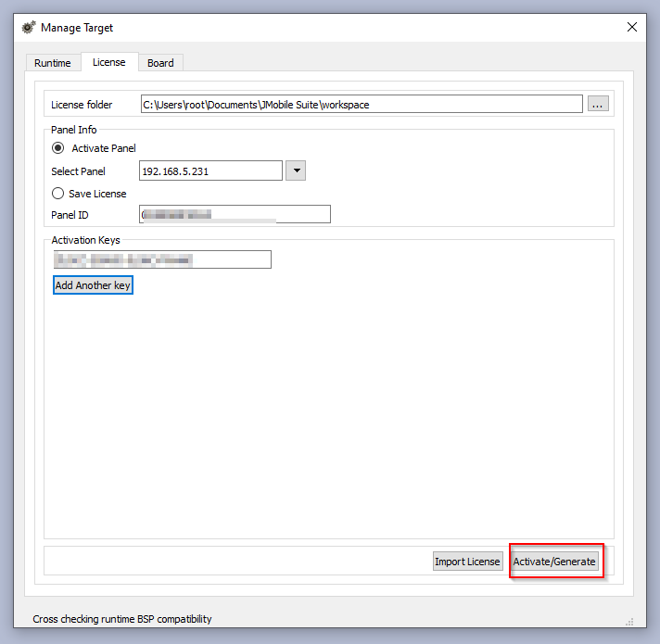Viewport: 660px width, 644px height.
Task: Focus the Panel ID text field
Action: 235,215
